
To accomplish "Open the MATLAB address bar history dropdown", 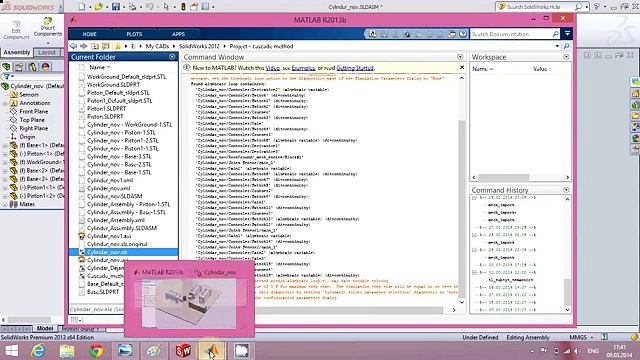I will 557,46.
